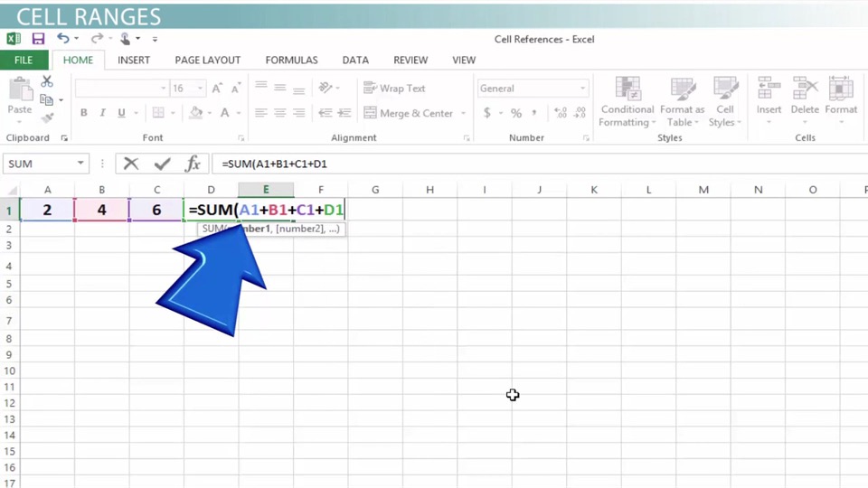Click the Conditional Formatting icon
The height and width of the screenshot is (488, 868).
pyautogui.click(x=627, y=101)
